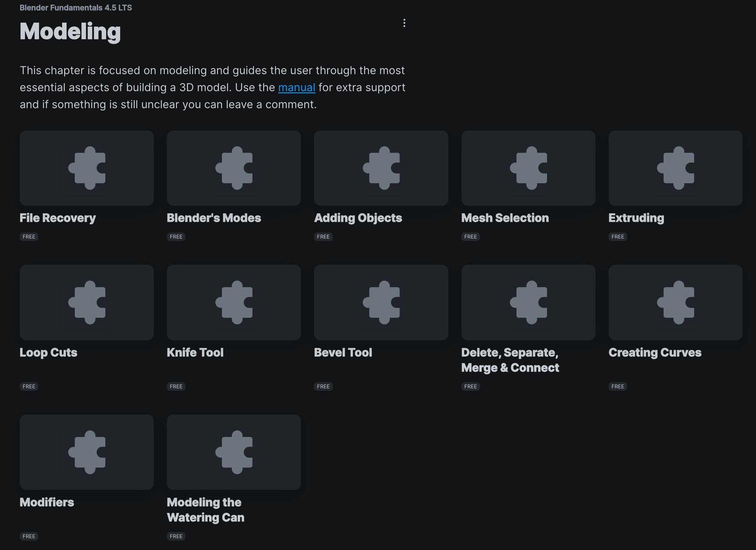Click the Adding Objects puzzle icon
Image resolution: width=756 pixels, height=550 pixels.
tap(381, 168)
